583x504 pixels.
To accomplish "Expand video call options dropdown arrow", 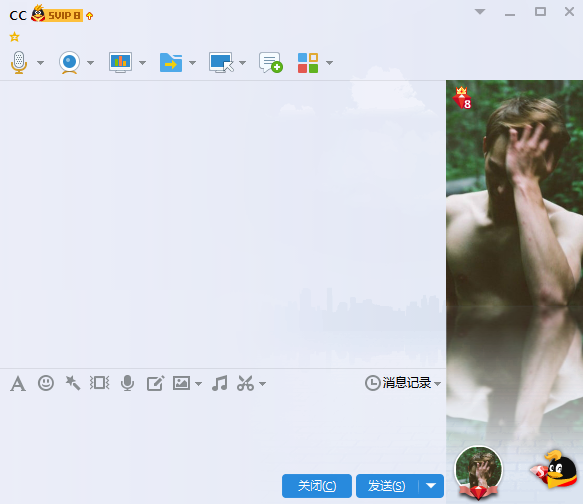I will coord(90,63).
